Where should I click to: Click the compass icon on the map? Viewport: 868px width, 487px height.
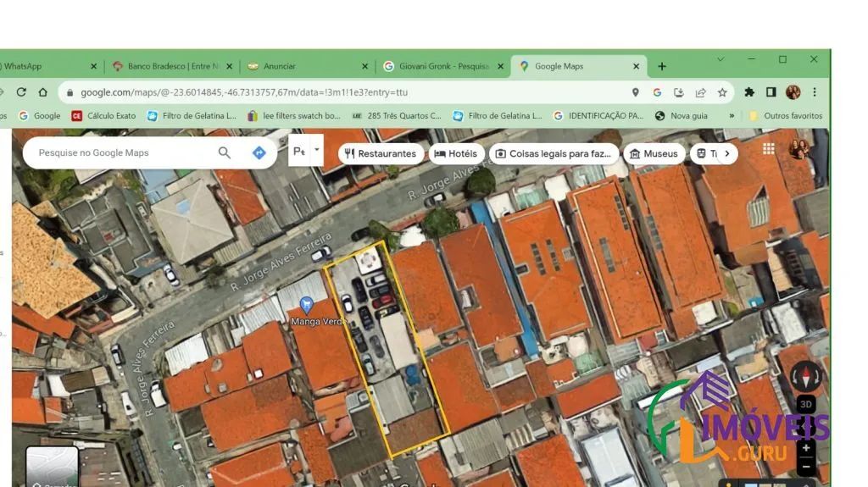point(805,378)
